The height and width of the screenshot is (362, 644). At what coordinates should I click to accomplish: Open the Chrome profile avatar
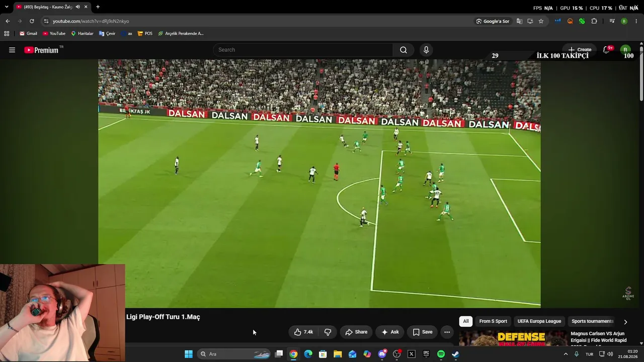coord(624,21)
